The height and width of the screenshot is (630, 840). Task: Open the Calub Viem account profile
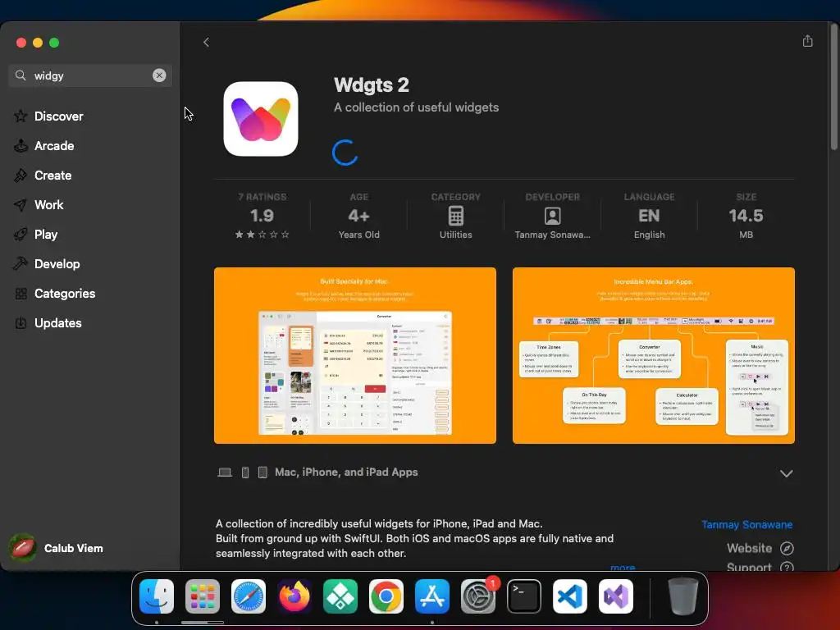57,548
